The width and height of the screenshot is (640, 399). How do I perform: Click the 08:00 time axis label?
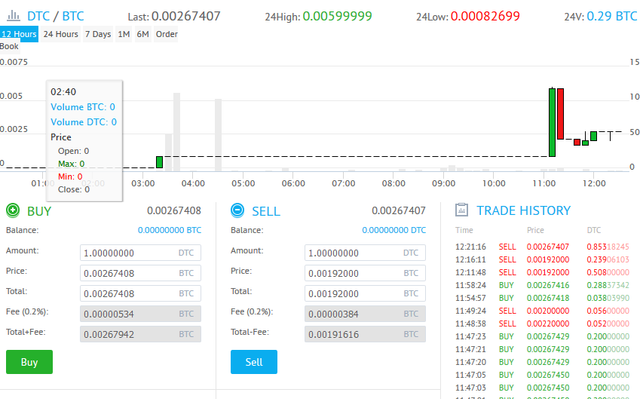coord(393,183)
